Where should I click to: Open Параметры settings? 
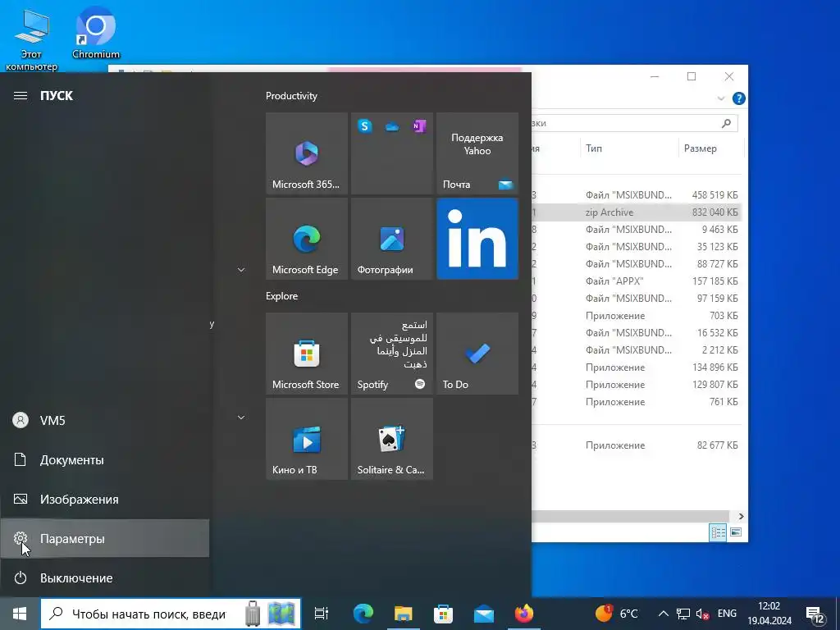tap(104, 538)
